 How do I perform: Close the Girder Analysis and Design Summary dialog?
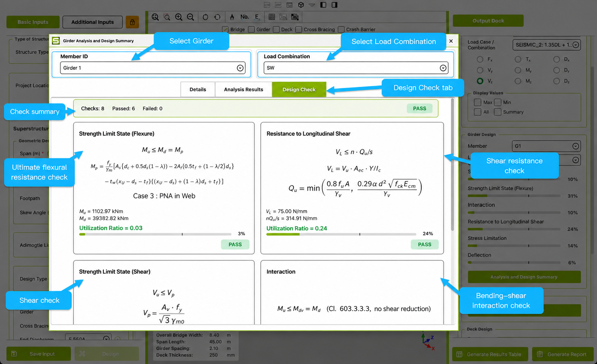point(451,41)
